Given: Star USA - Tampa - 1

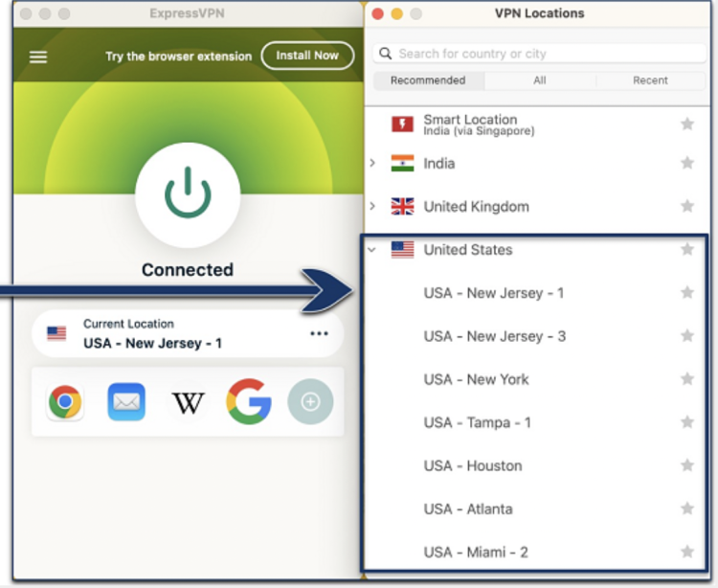Looking at the screenshot, I should [x=687, y=421].
